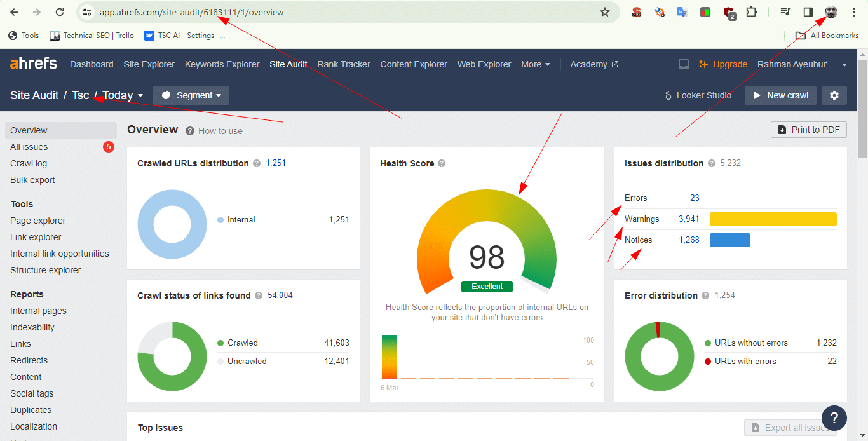Click Site Audit breadcrumb link
868x441 pixels.
34,95
